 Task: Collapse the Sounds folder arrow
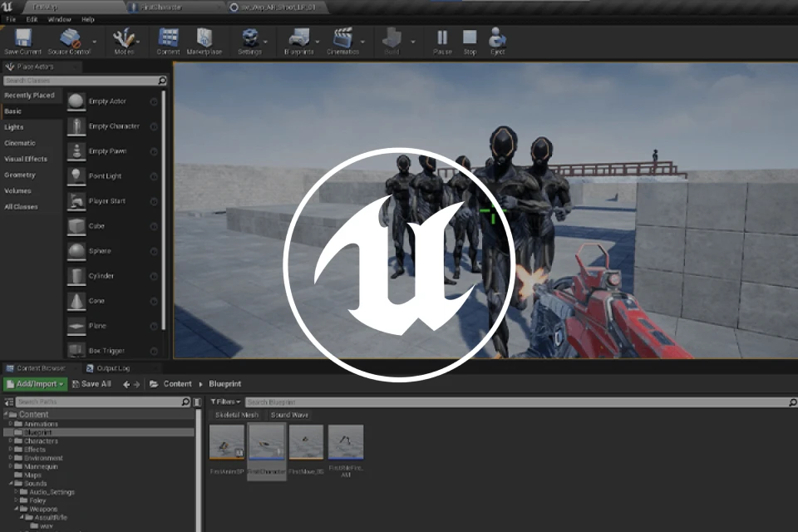pyautogui.click(x=11, y=483)
